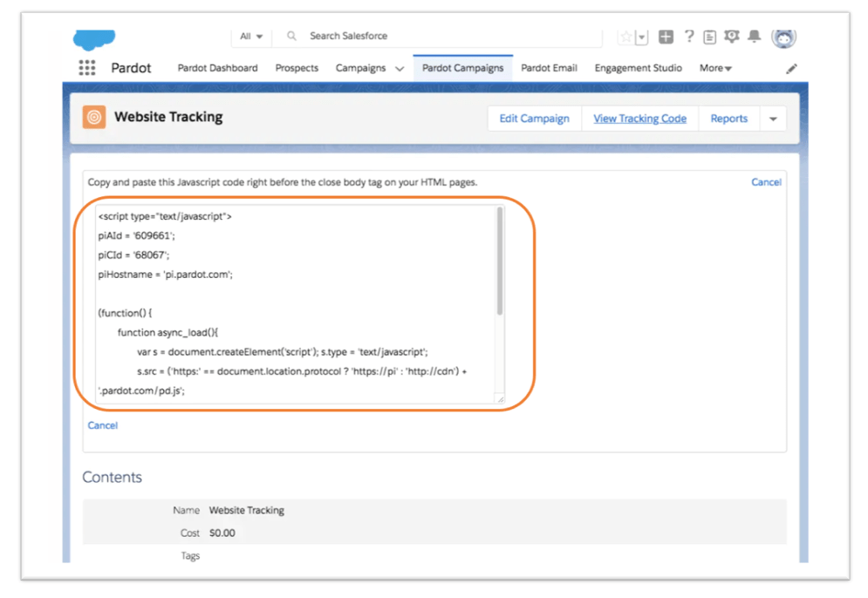
Task: Click the orange Website Tracking campaign icon
Action: tap(94, 117)
